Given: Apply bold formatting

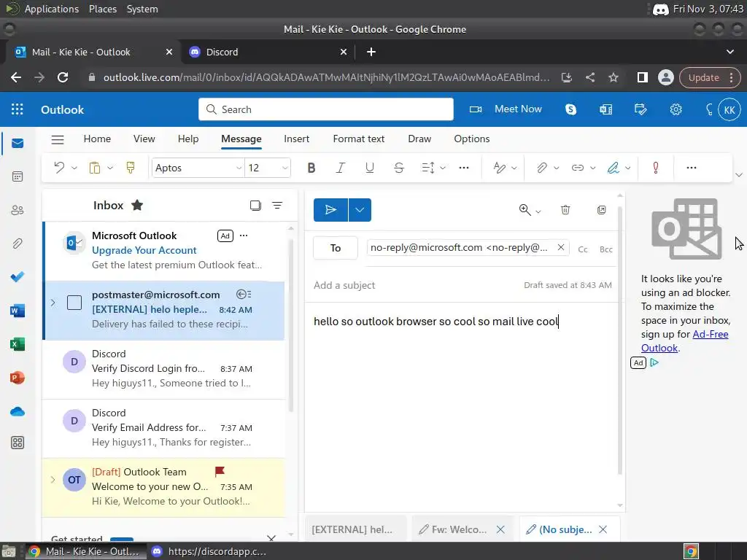Looking at the screenshot, I should pos(311,168).
